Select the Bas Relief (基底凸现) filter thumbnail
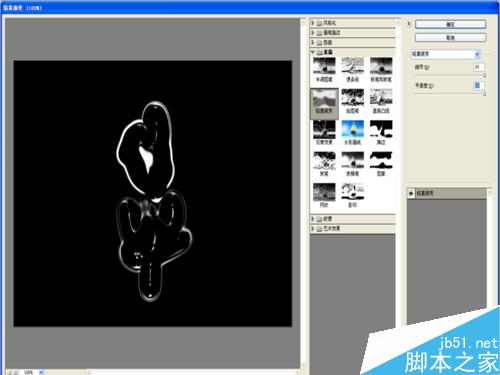Screen dimensions: 500x375 click(381, 101)
